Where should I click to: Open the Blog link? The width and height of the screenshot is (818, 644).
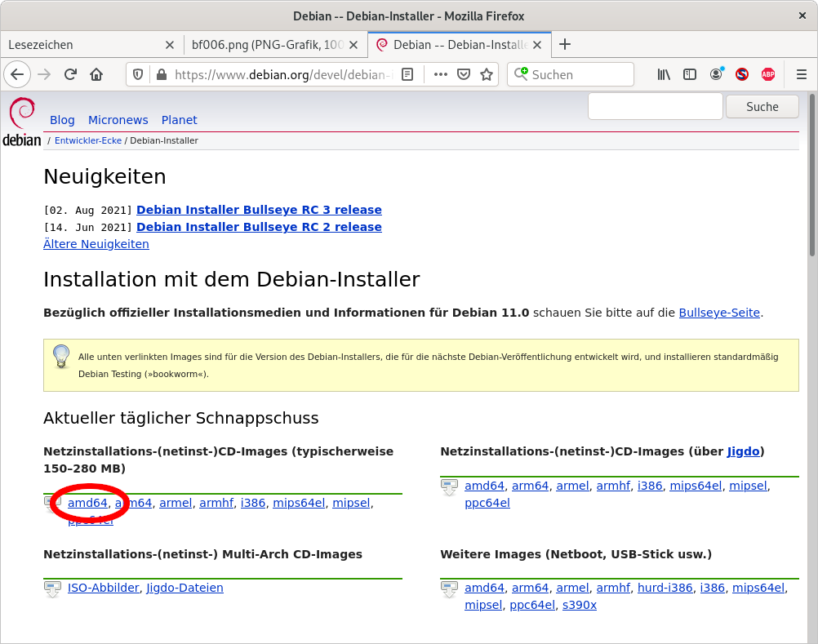pos(62,120)
